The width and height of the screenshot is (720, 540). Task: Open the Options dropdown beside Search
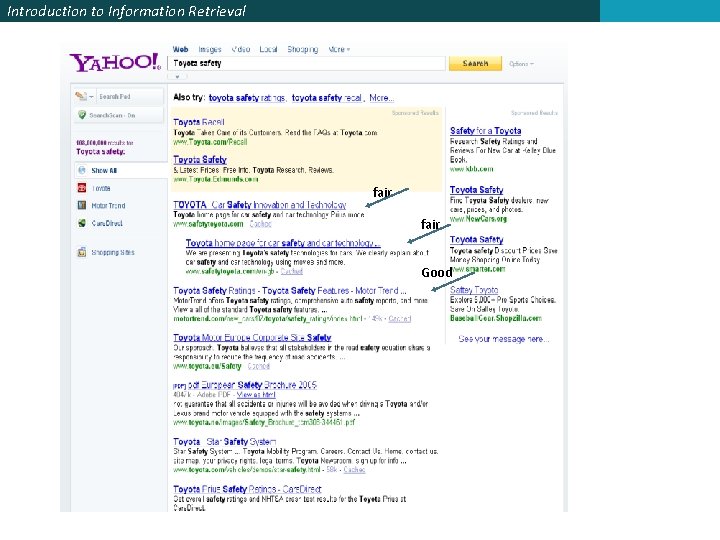[x=521, y=64]
